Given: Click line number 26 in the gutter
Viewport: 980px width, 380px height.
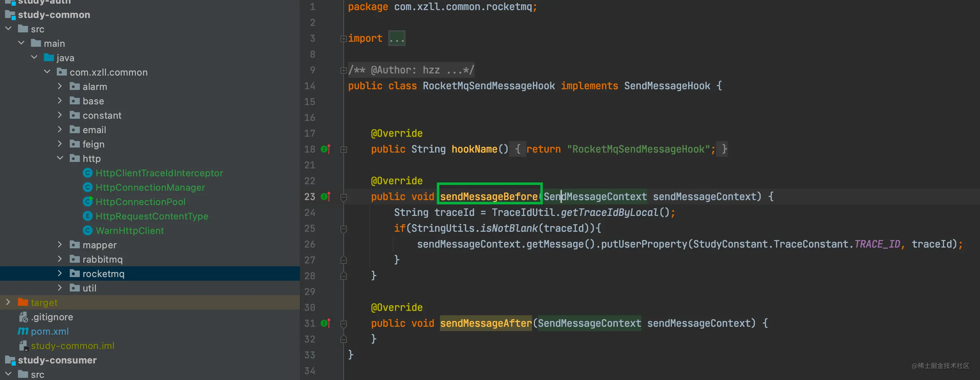Looking at the screenshot, I should click(x=310, y=244).
